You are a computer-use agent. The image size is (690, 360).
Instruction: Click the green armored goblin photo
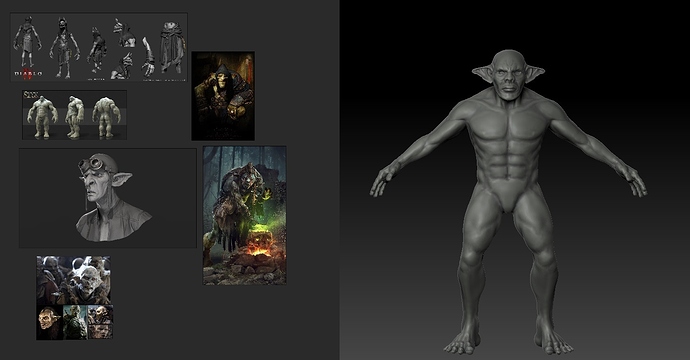coord(75,322)
